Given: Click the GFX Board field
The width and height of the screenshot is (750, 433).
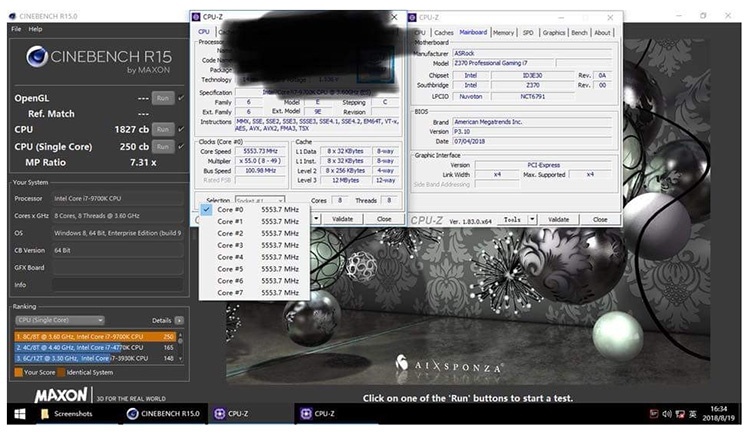Looking at the screenshot, I should click(x=118, y=267).
